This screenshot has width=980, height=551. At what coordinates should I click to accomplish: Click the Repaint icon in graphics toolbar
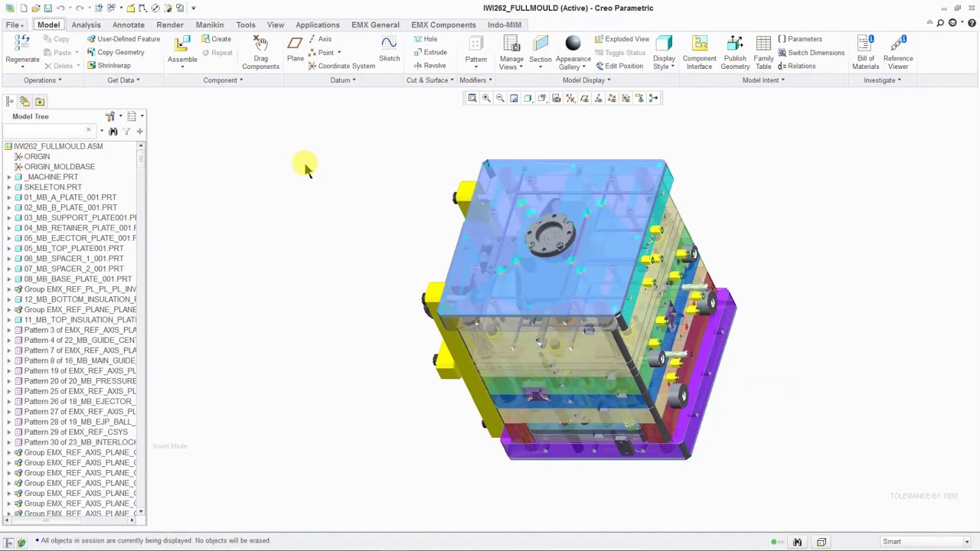[x=514, y=98]
